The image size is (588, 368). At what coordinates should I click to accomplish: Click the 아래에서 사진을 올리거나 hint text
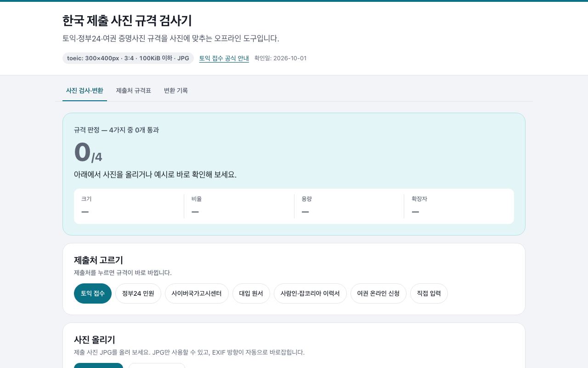point(155,175)
